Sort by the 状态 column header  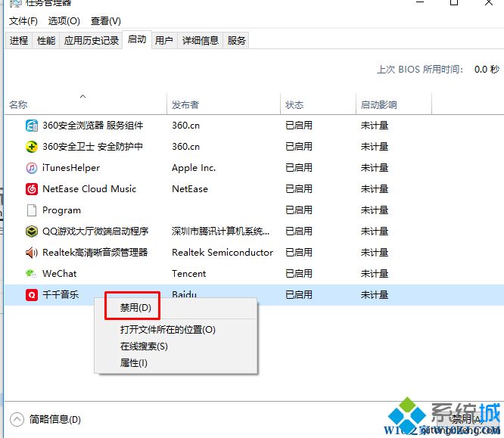pos(294,104)
